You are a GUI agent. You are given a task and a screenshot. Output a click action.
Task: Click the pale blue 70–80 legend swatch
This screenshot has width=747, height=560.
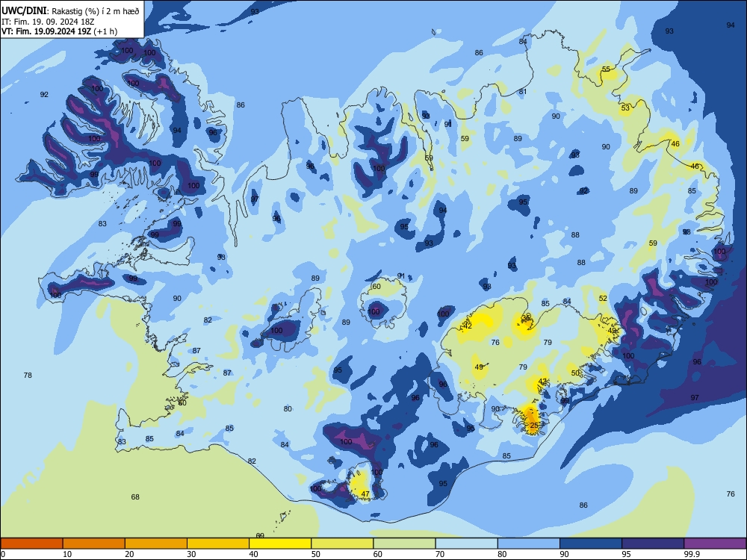tap(466, 544)
